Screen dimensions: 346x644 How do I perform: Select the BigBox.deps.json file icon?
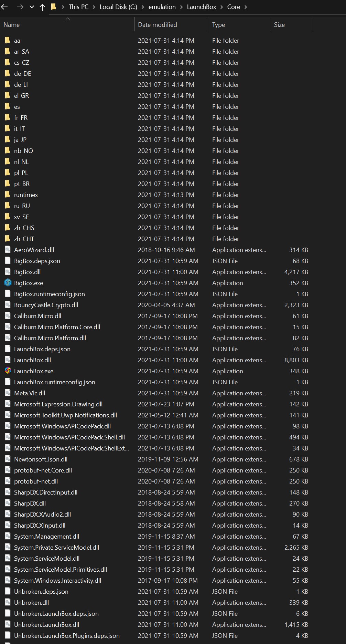click(8, 261)
